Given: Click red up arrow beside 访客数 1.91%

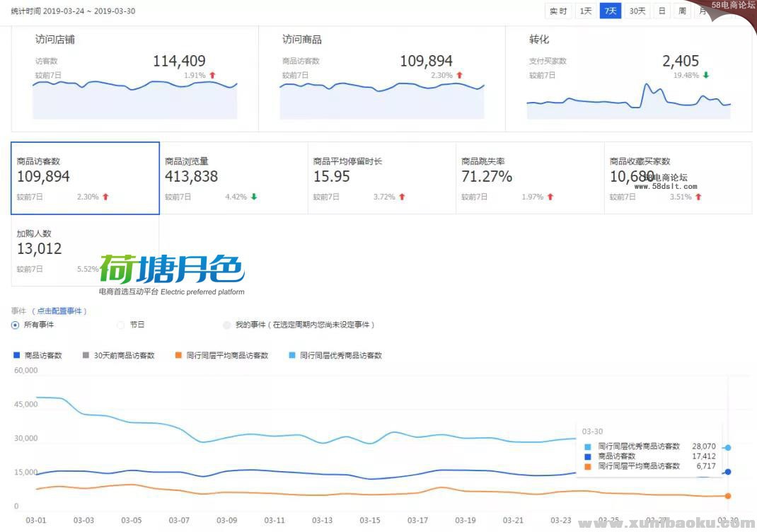Looking at the screenshot, I should tap(212, 75).
